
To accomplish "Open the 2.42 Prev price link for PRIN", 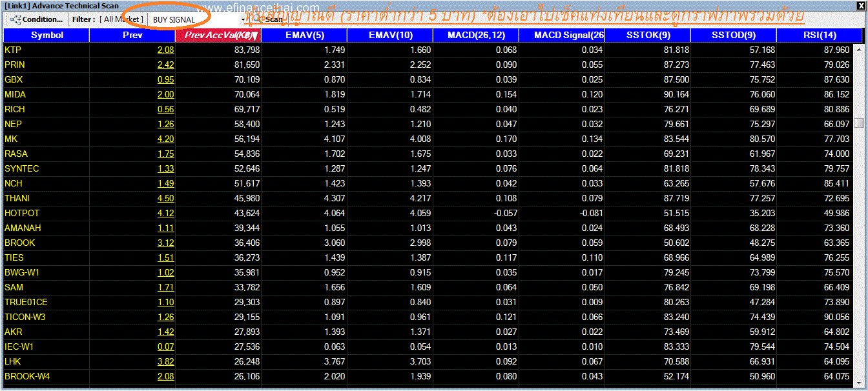I will pos(165,65).
